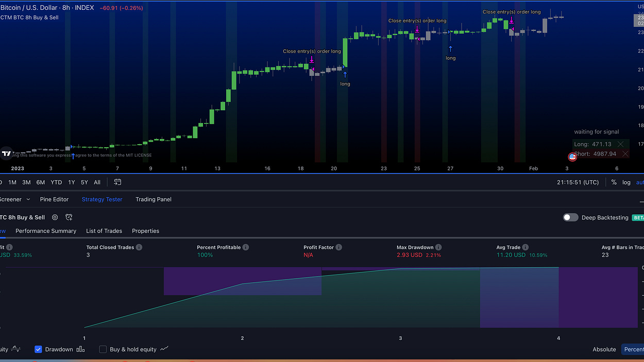Show info for Profit Factor
This screenshot has width=644, height=362.
click(338, 247)
